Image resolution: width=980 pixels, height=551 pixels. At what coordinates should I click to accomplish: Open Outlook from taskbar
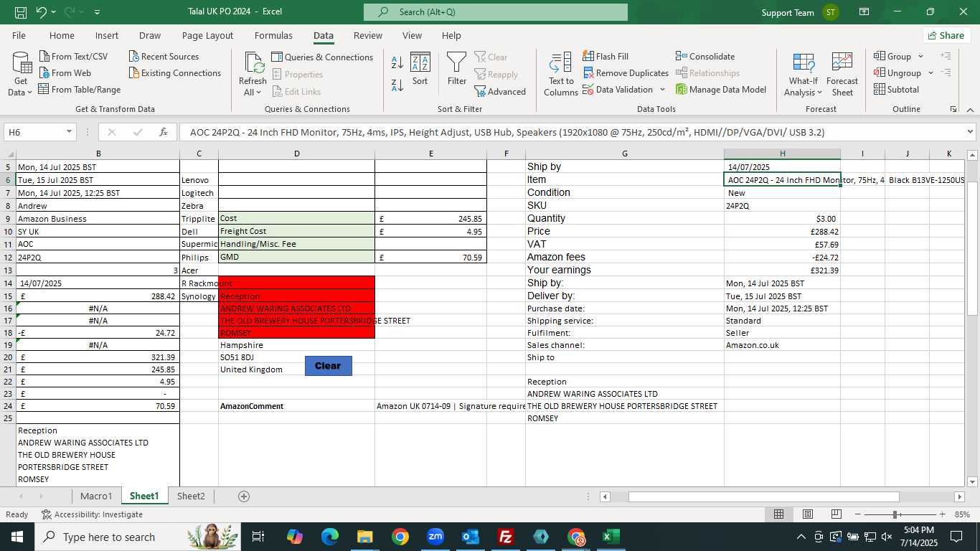click(471, 537)
